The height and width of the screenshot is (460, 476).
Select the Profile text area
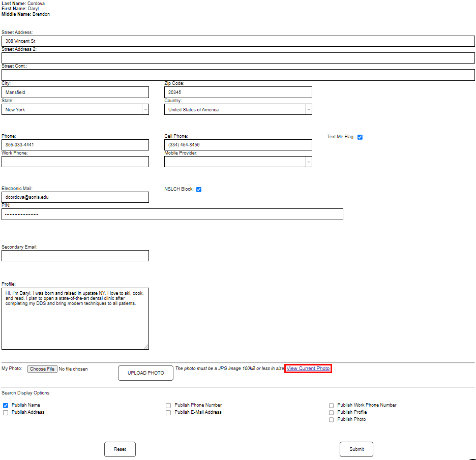point(75,319)
